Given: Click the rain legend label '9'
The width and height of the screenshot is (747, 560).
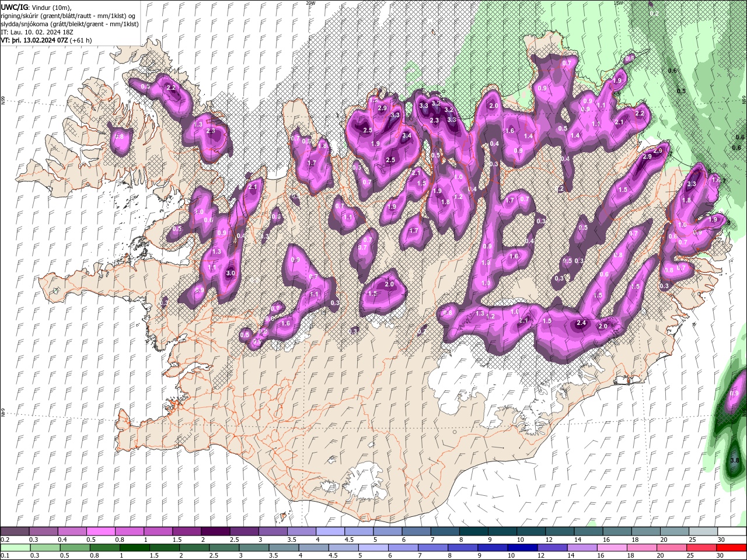Looking at the screenshot, I should [x=481, y=556].
